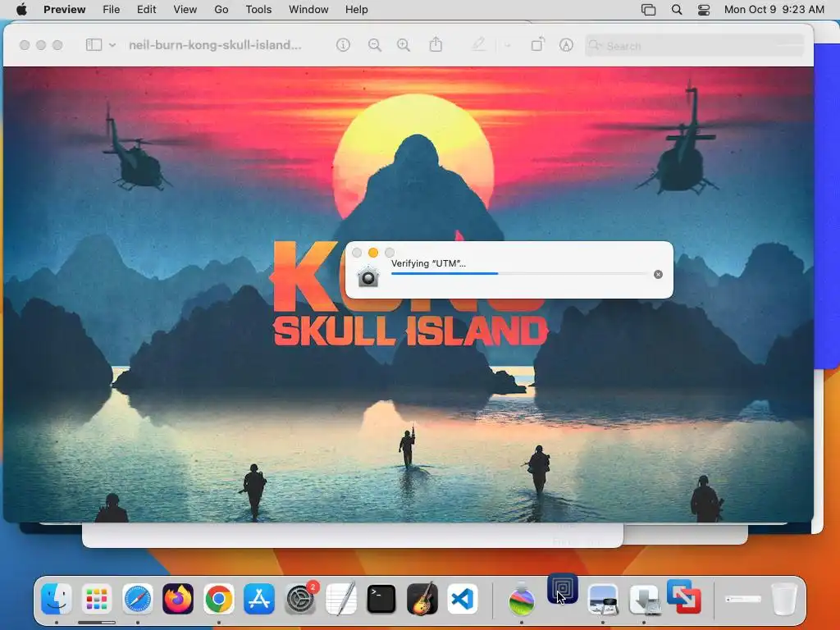Open the View menu
Image resolution: width=840 pixels, height=630 pixels.
[185, 10]
